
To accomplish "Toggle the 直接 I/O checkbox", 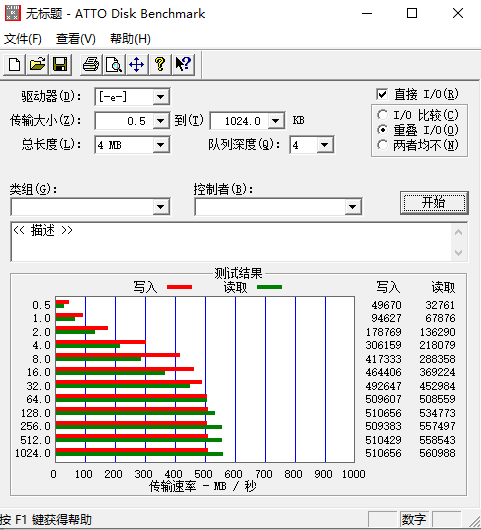I will pos(382,94).
